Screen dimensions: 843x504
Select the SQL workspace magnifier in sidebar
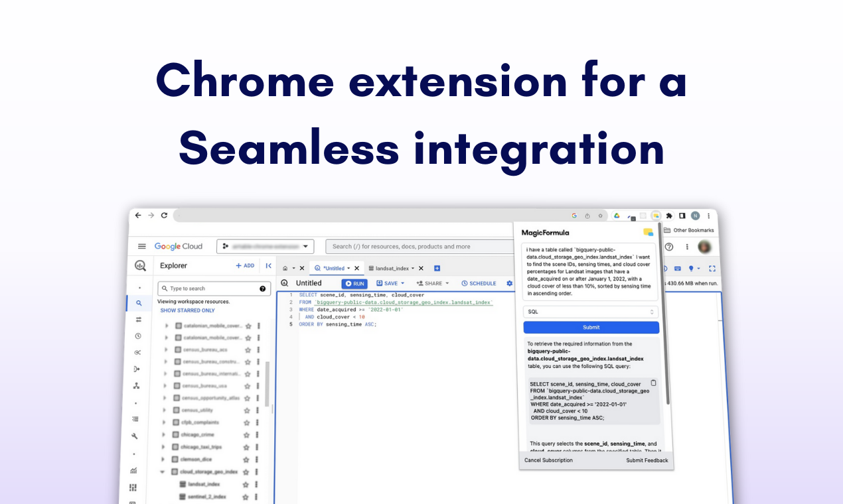click(139, 303)
